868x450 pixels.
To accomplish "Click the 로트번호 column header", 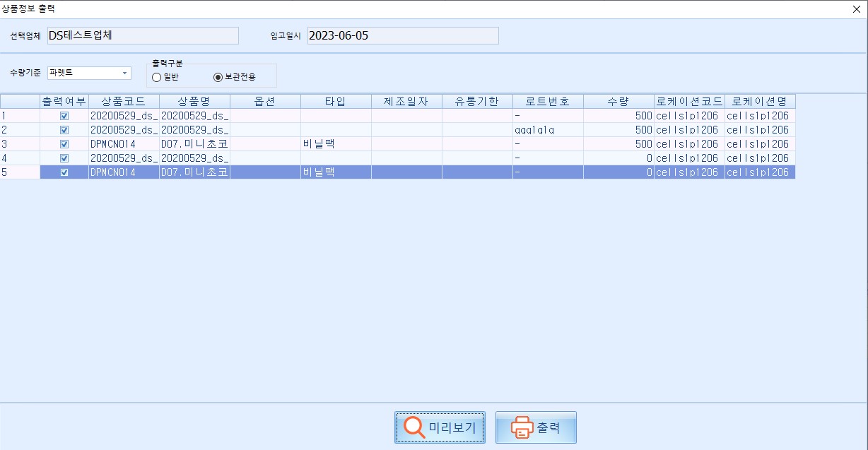I will pyautogui.click(x=548, y=101).
